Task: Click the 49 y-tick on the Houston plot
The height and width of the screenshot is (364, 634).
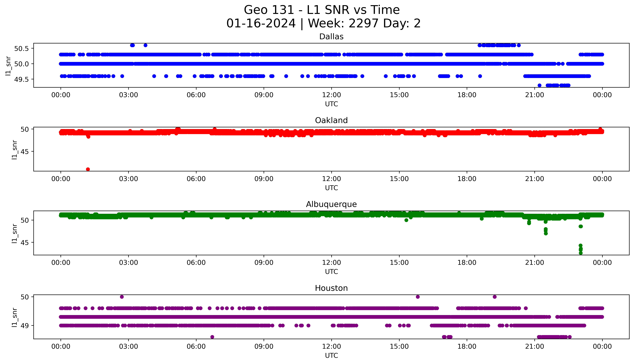Action: coord(25,325)
